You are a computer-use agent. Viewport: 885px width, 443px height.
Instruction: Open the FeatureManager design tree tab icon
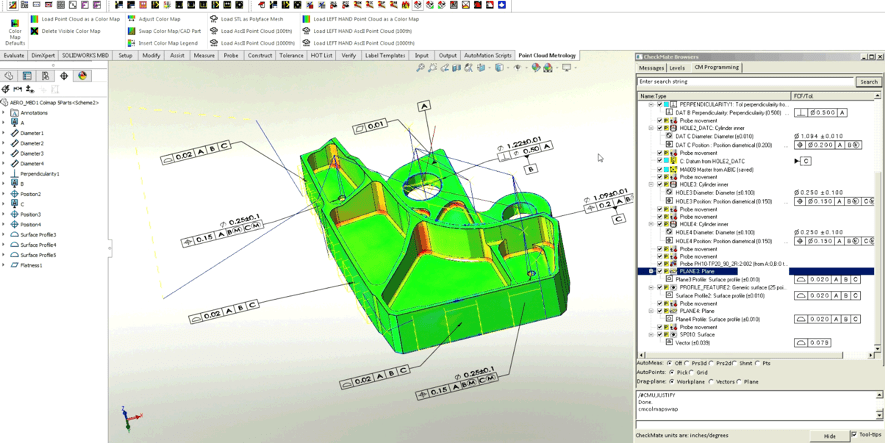[x=8, y=76]
